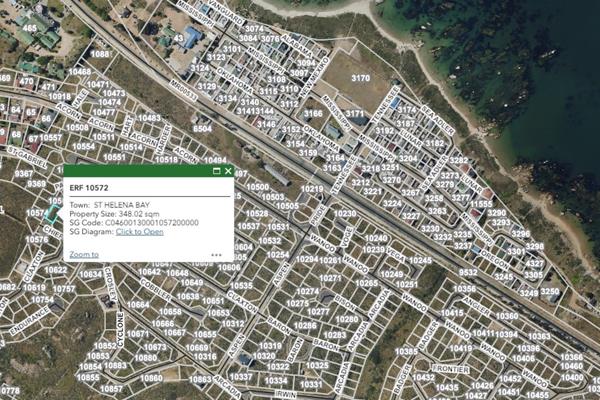Screen dimensions: 600x400
Task: Select erf 10500 right of the popup
Action: (x=257, y=187)
